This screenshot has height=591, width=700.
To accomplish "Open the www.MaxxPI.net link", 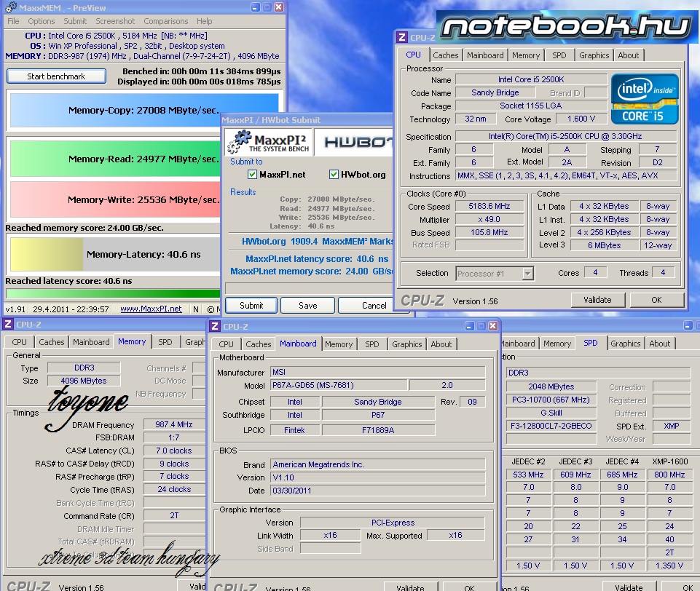I will pos(151,309).
